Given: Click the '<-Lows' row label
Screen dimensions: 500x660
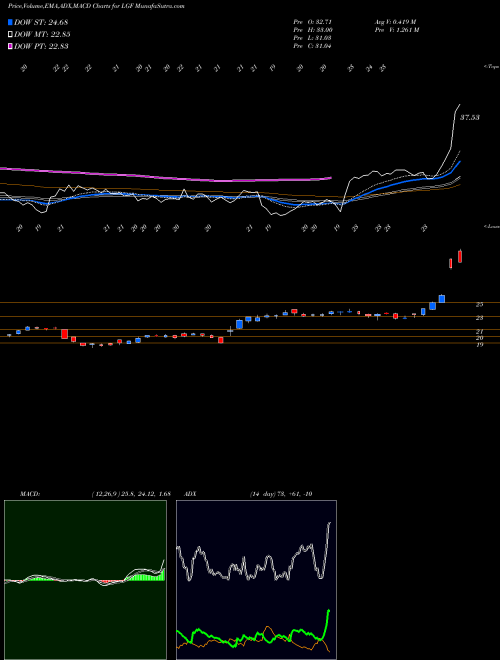Looking at the screenshot, I should pyautogui.click(x=491, y=226).
